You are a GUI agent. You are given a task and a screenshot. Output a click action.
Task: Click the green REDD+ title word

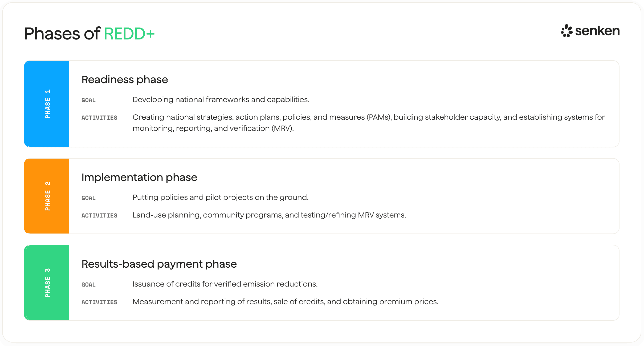click(x=129, y=34)
